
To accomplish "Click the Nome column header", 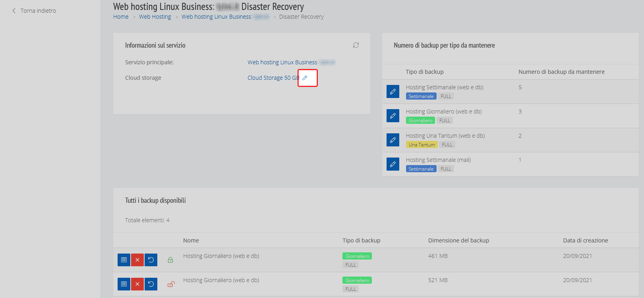I will pyautogui.click(x=191, y=240).
